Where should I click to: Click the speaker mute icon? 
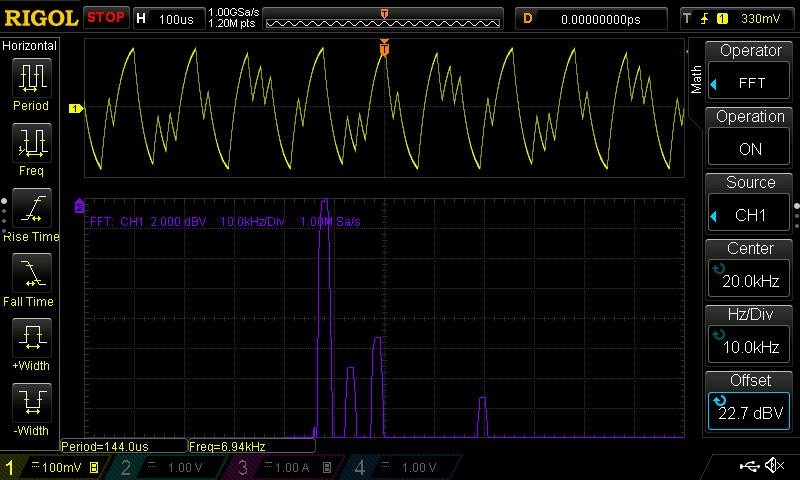[774, 466]
